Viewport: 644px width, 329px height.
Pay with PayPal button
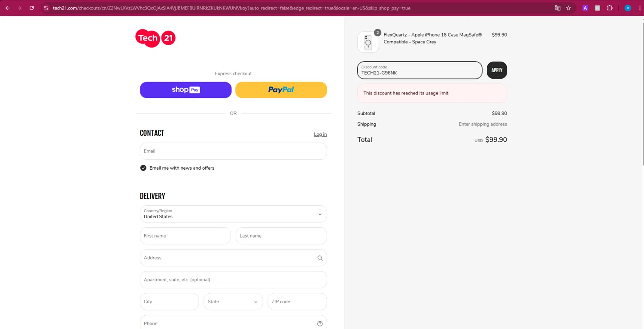tap(281, 90)
